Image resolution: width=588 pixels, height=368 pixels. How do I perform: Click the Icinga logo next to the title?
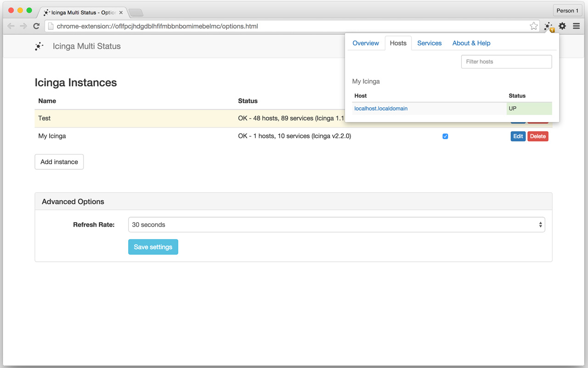click(x=39, y=46)
